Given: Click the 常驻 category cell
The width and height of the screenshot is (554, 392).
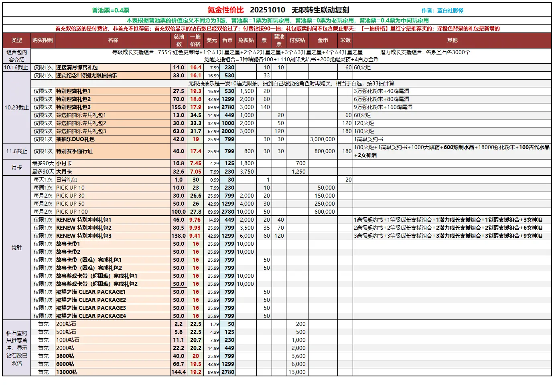Looking at the screenshot, I should [17, 248].
